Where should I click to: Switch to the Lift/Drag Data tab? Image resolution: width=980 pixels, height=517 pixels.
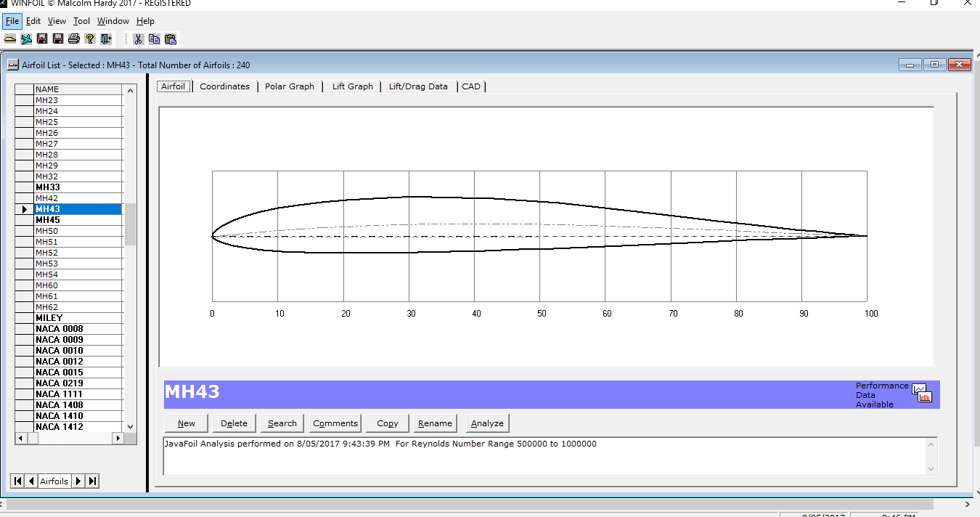tap(418, 86)
